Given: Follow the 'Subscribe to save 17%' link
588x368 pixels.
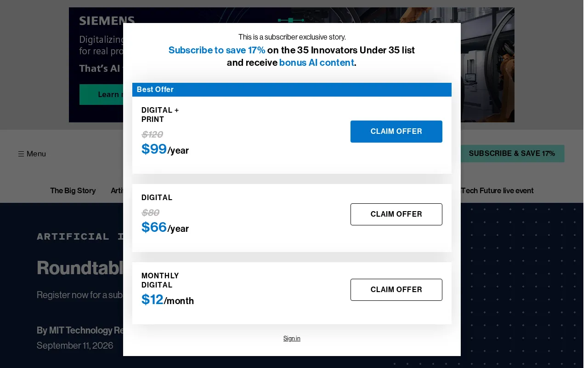Looking at the screenshot, I should point(217,50).
